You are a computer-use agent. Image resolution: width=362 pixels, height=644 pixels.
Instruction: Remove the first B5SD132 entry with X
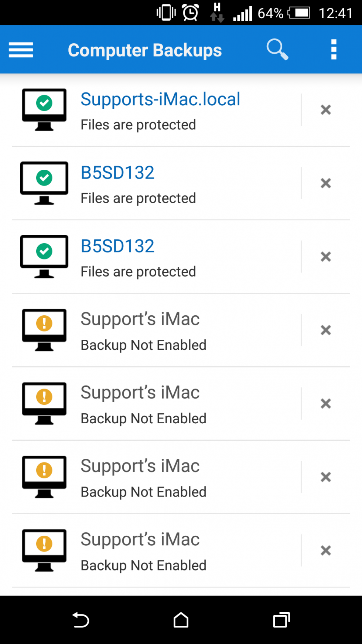[x=326, y=183]
